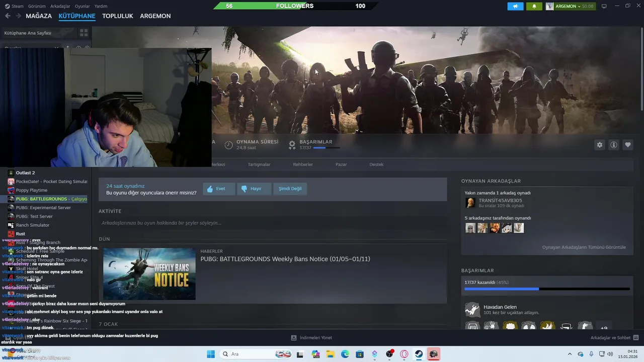Open the Steam menu

pos(14,6)
